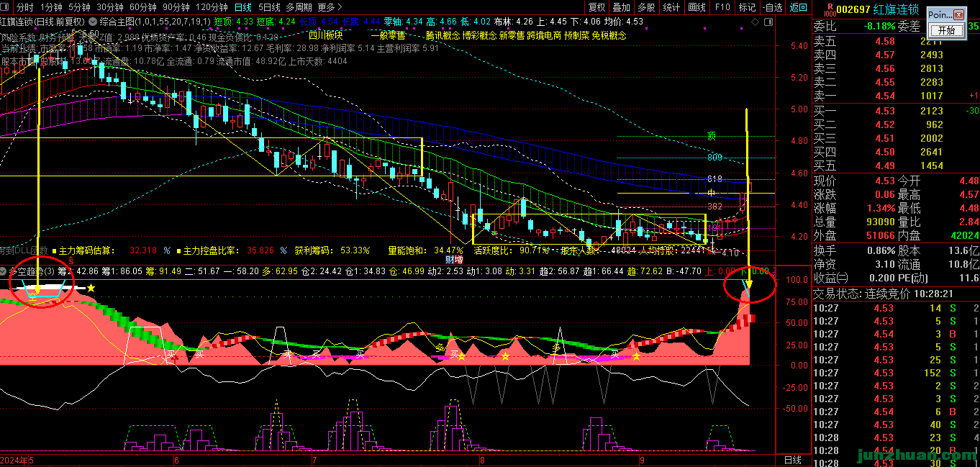Click the 2024年5 date axis label
This screenshot has height=467, width=980.
17,460
